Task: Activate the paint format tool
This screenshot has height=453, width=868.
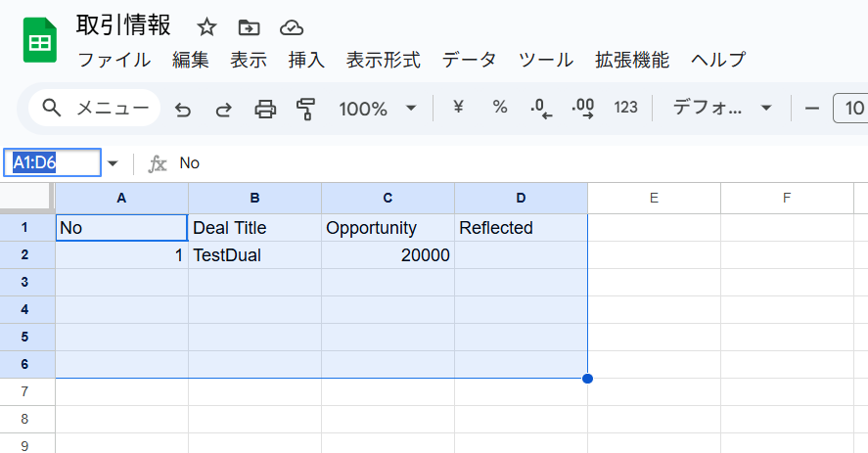Action: (x=306, y=109)
